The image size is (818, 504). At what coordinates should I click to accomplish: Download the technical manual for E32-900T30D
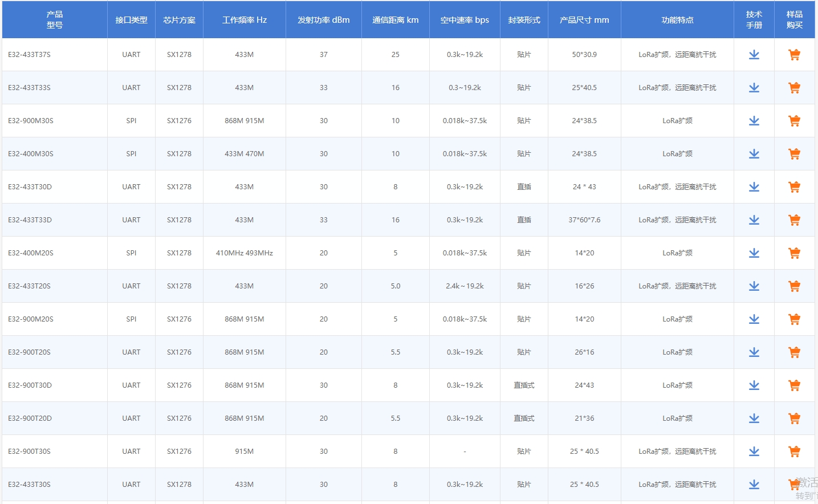[x=754, y=385]
